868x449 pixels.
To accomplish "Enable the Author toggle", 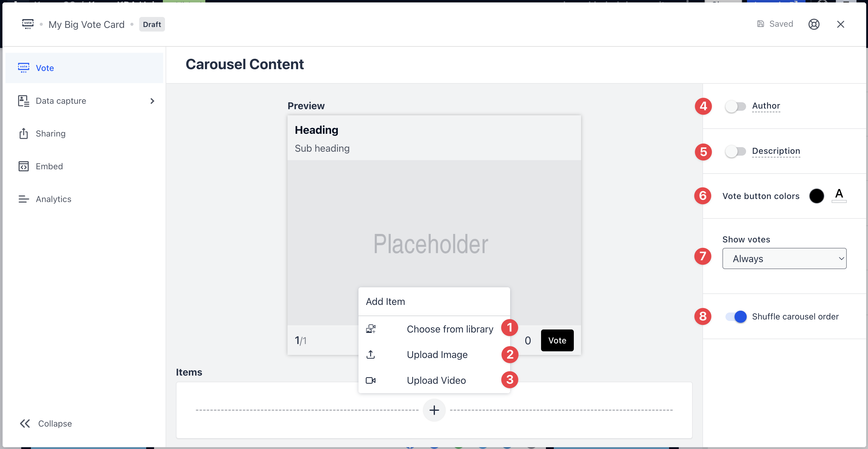I will tap(735, 106).
